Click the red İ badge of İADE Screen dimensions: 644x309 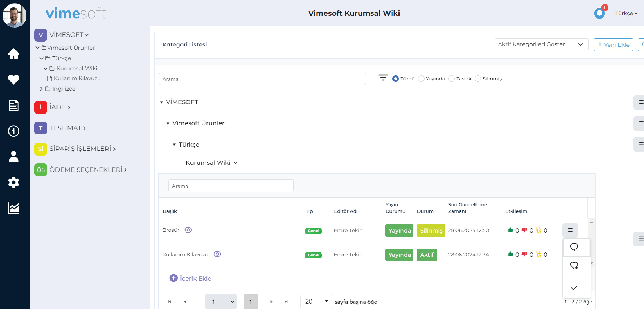(40, 107)
